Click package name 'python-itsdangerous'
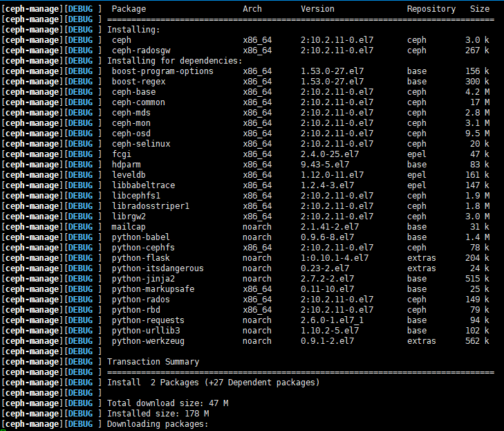 tap(158, 268)
